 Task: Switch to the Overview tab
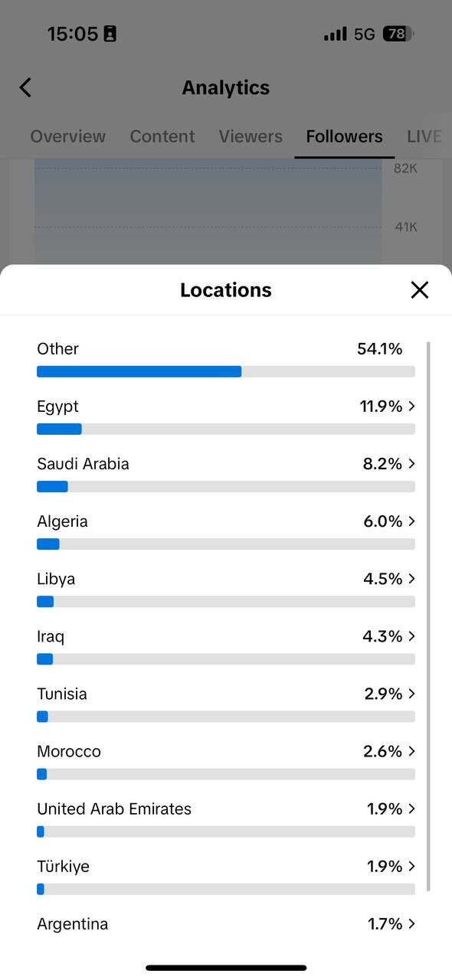(x=68, y=136)
